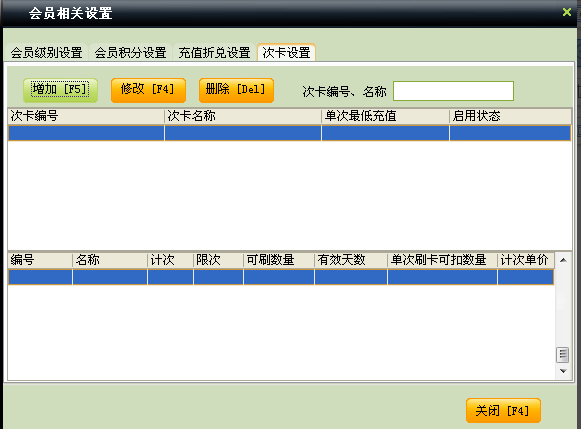Select the highlighted row in the lower detail table
Image resolution: width=581 pixels, height=429 pixels.
(x=281, y=277)
